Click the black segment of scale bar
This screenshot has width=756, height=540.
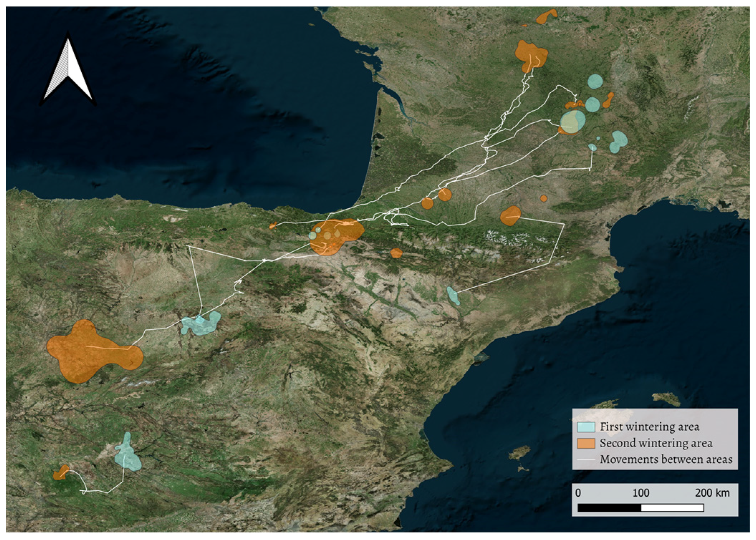pos(609,507)
